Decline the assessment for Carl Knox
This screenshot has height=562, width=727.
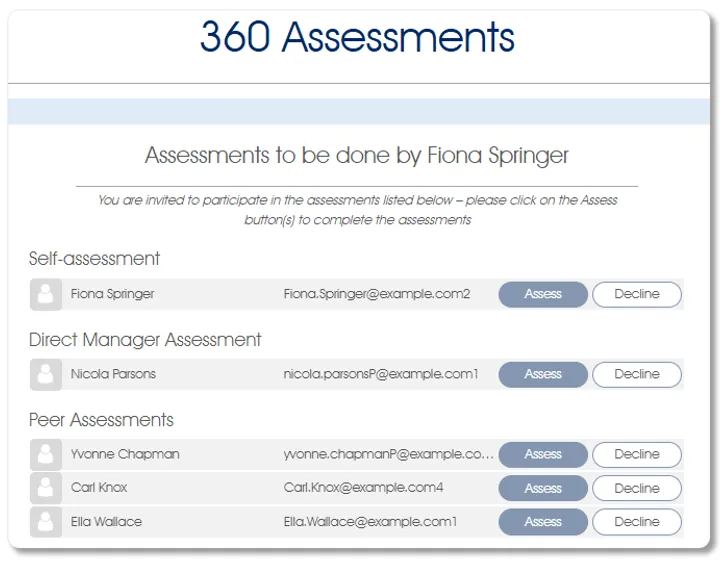pyautogui.click(x=637, y=488)
